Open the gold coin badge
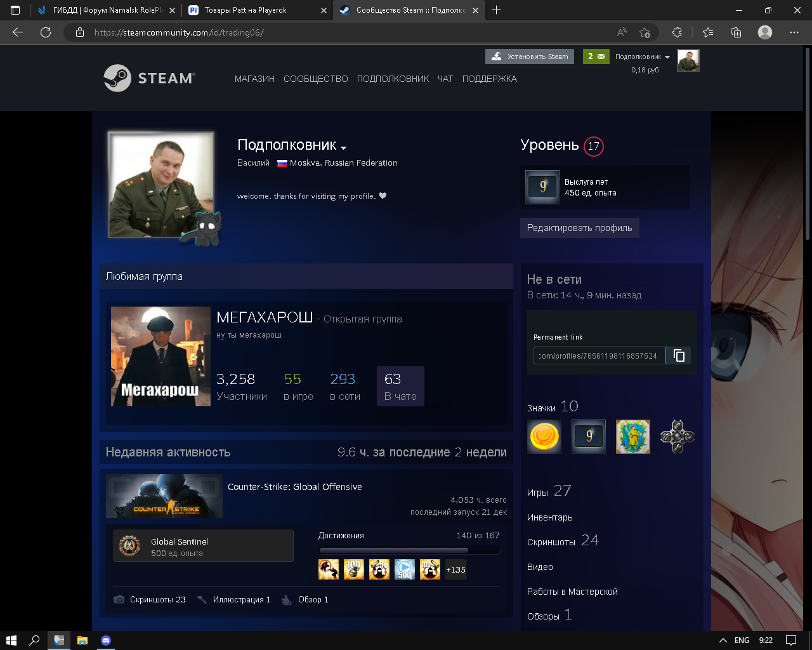The height and width of the screenshot is (650, 812). (544, 437)
